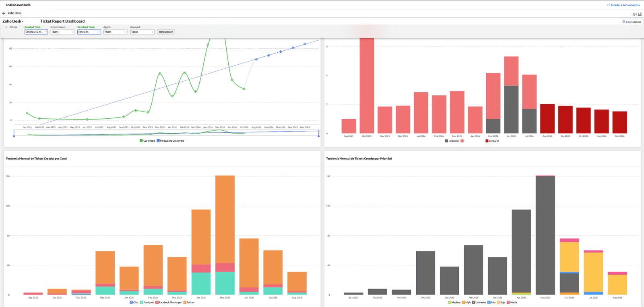Collapse the Filtros section chevron
Screen dimensions: 644x307
pyautogui.click(x=6, y=27)
